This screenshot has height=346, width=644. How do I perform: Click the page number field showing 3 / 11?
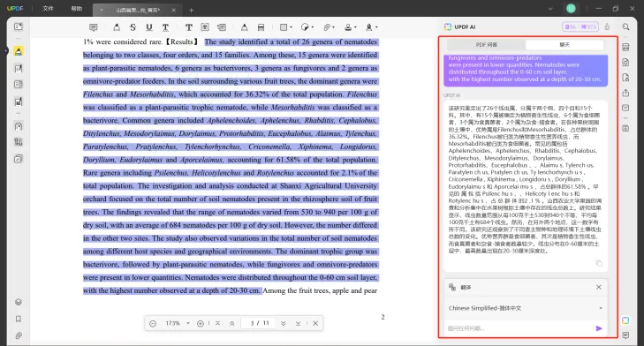tap(259, 323)
